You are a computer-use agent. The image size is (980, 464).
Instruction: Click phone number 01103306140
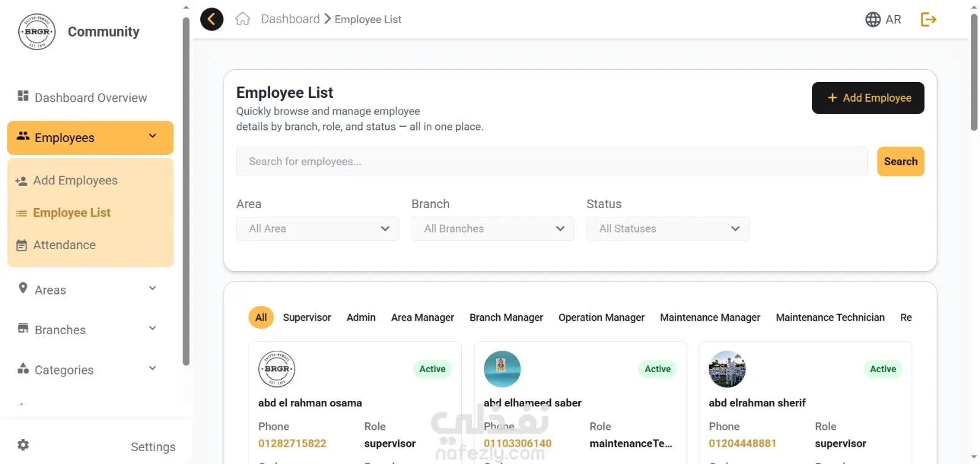click(518, 444)
